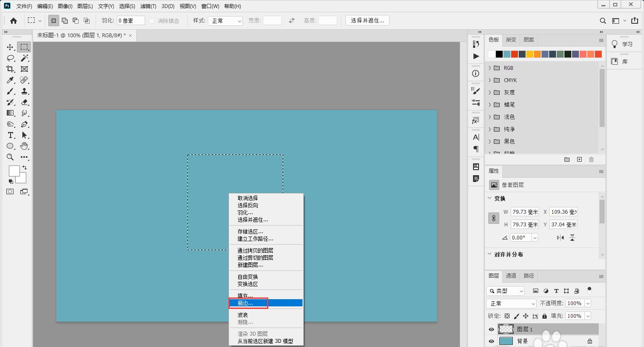Click the 羽化 feather input field
This screenshot has width=644, height=347.
coord(131,21)
